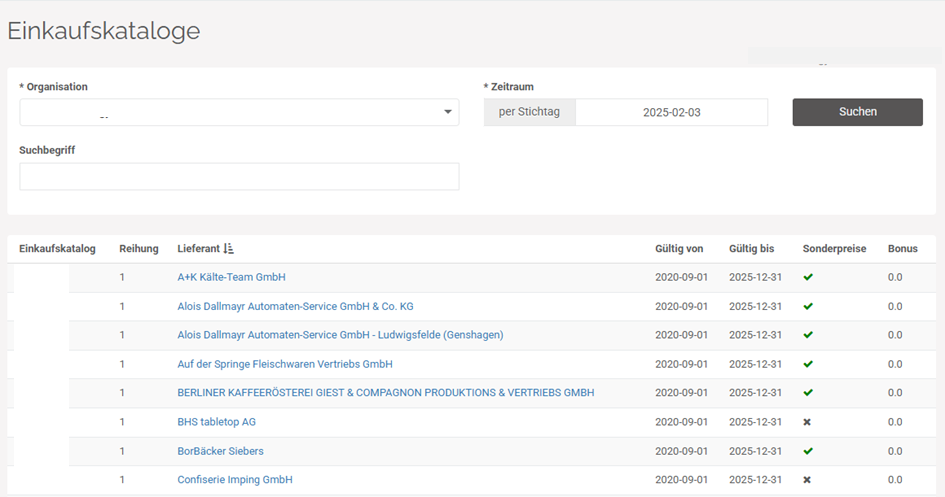Click Sonderpreise cross icon for Confiserie Imping GmbH
This screenshot has width=945, height=497.
pyautogui.click(x=807, y=480)
